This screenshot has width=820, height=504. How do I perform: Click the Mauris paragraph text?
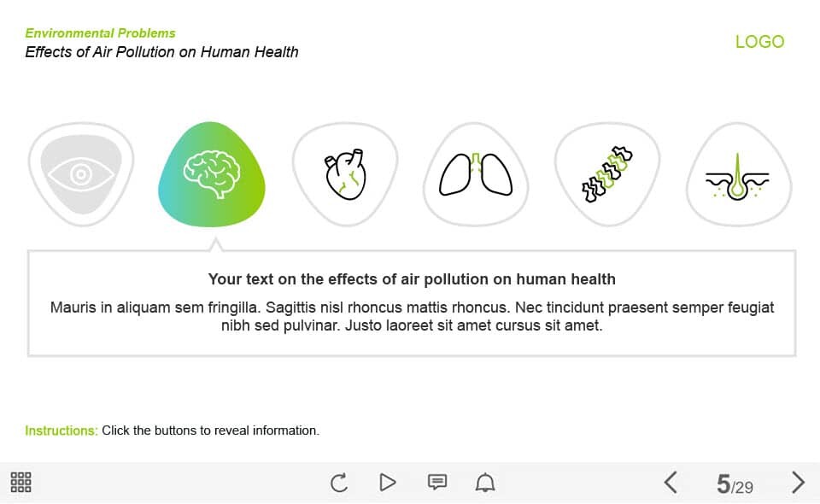click(412, 316)
